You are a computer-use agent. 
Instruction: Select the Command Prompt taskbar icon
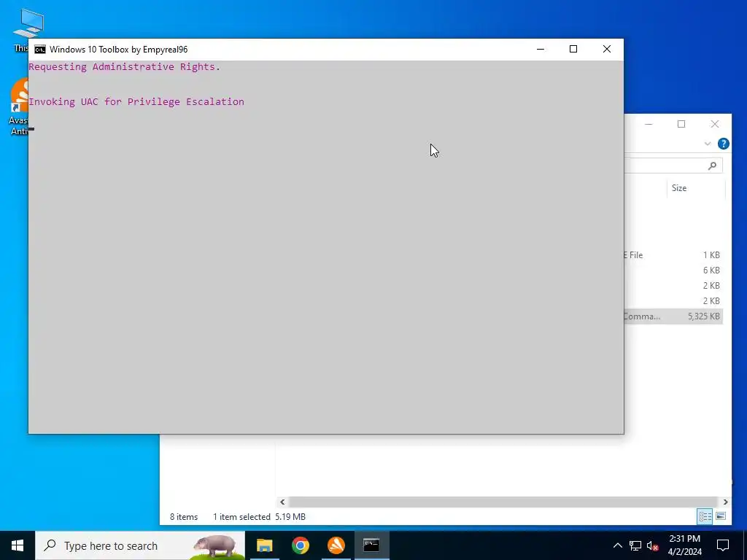pos(371,545)
